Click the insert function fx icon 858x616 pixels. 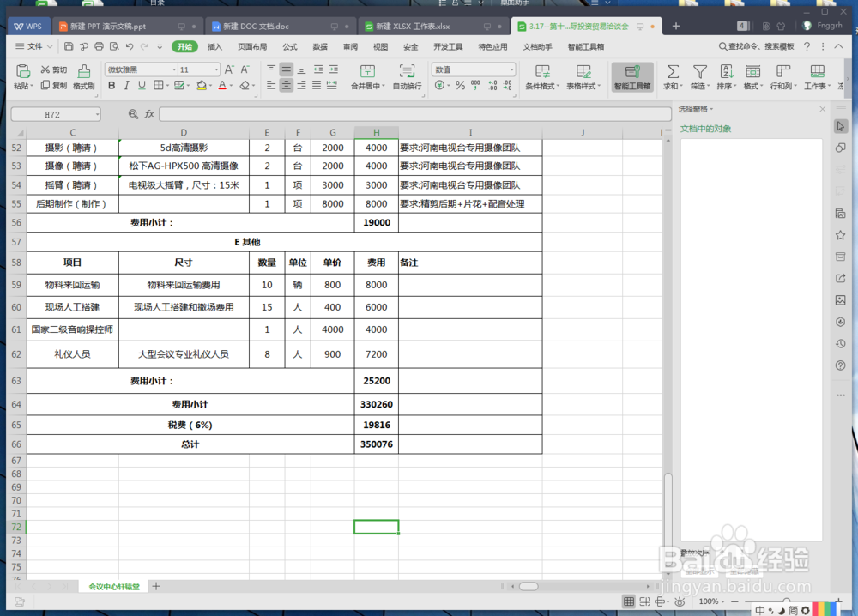tap(148, 114)
